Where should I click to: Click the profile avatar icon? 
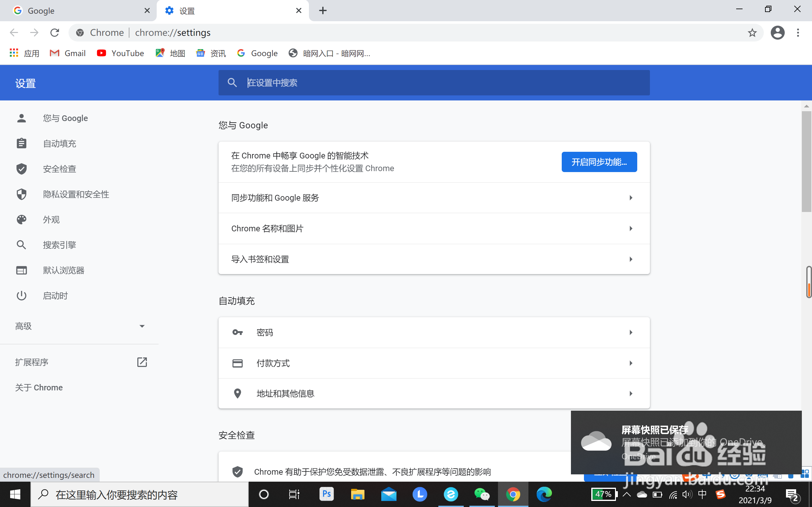[777, 33]
